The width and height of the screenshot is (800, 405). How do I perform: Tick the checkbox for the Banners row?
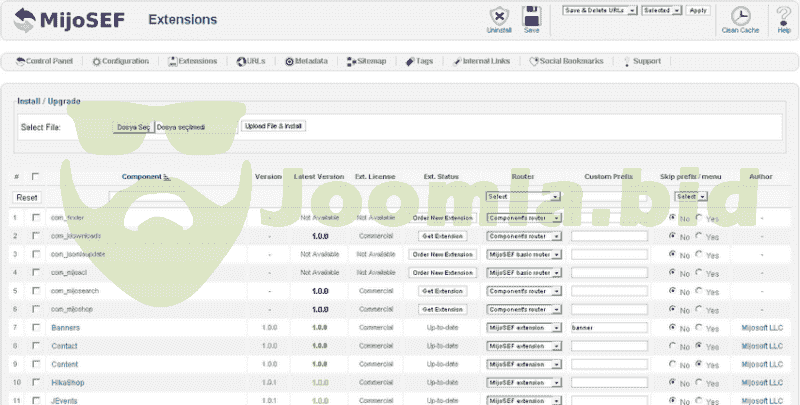click(x=36, y=327)
